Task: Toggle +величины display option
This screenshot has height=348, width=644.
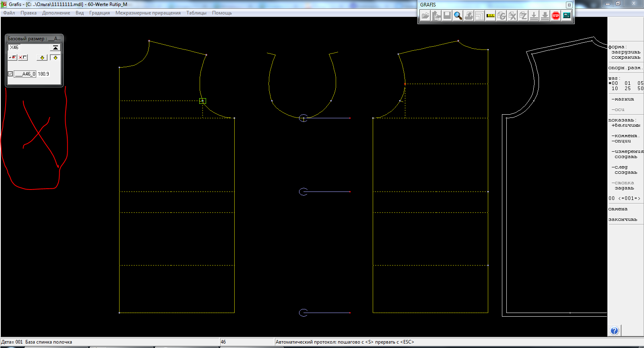Action: [626, 126]
